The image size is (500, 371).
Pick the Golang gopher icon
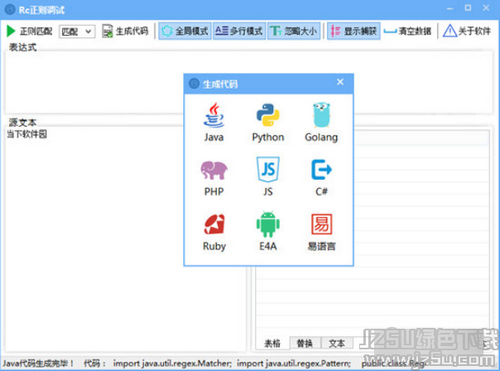pyautogui.click(x=321, y=115)
